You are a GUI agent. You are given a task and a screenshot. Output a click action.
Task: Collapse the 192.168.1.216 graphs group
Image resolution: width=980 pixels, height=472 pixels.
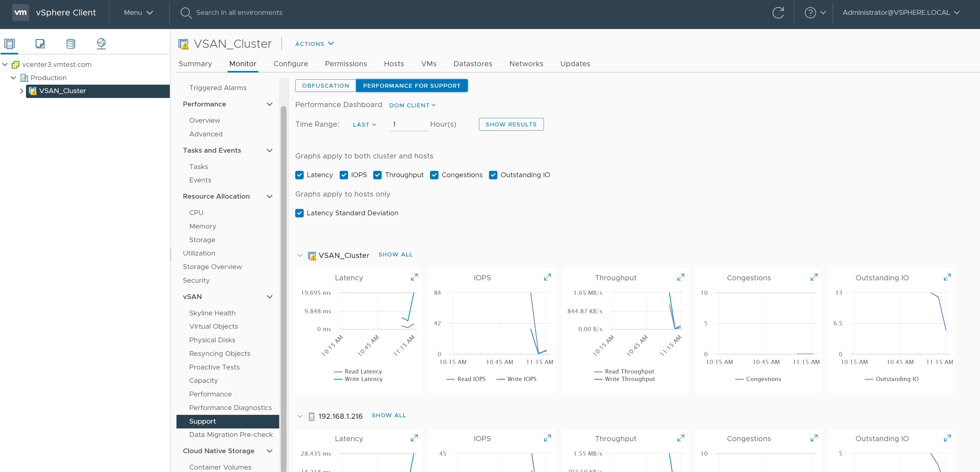click(x=300, y=416)
